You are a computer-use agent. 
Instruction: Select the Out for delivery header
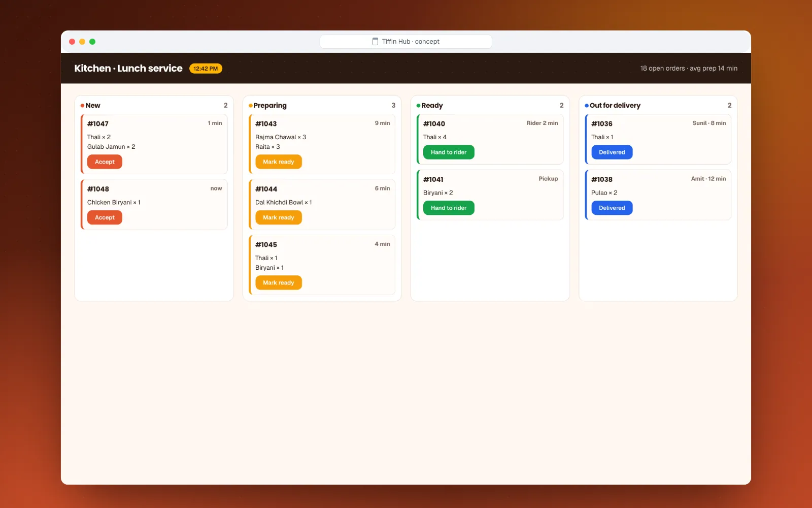pyautogui.click(x=615, y=106)
